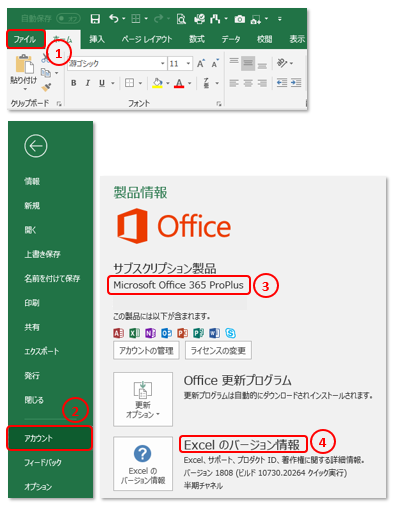The height and width of the screenshot is (509, 397).
Task: Select 名前を付けて保存 in backstage menu
Action: click(52, 279)
